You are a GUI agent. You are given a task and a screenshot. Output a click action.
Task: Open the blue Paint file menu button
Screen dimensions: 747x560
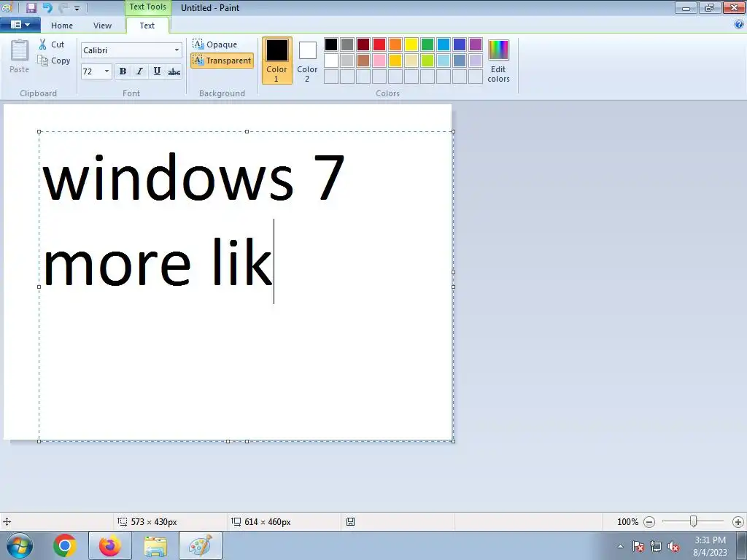20,25
